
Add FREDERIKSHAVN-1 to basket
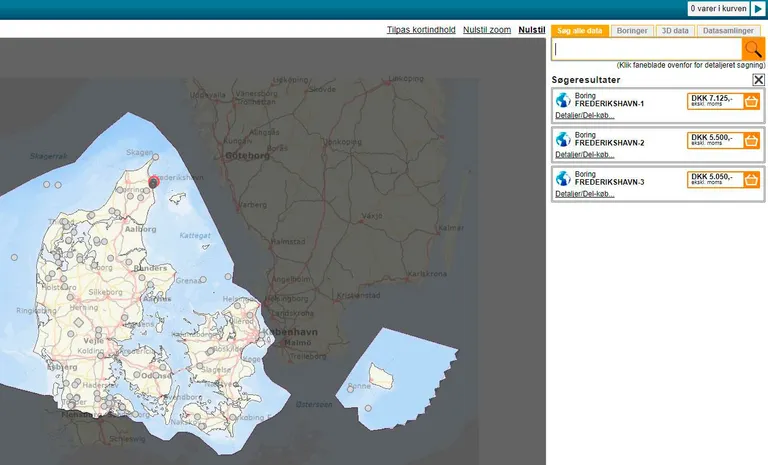tap(752, 101)
